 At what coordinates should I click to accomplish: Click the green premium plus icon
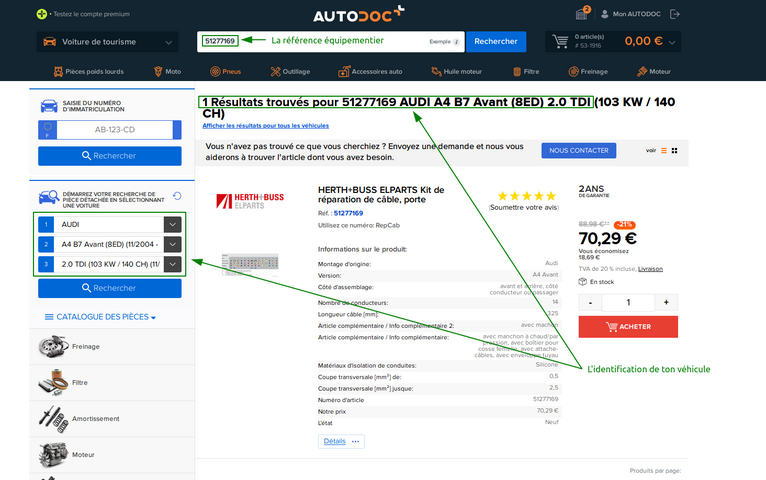42,14
